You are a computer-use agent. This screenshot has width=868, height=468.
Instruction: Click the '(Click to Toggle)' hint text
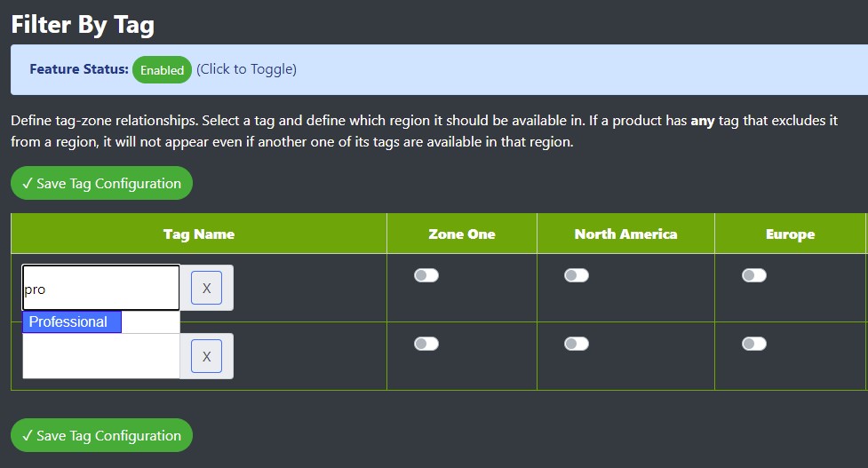pos(246,69)
